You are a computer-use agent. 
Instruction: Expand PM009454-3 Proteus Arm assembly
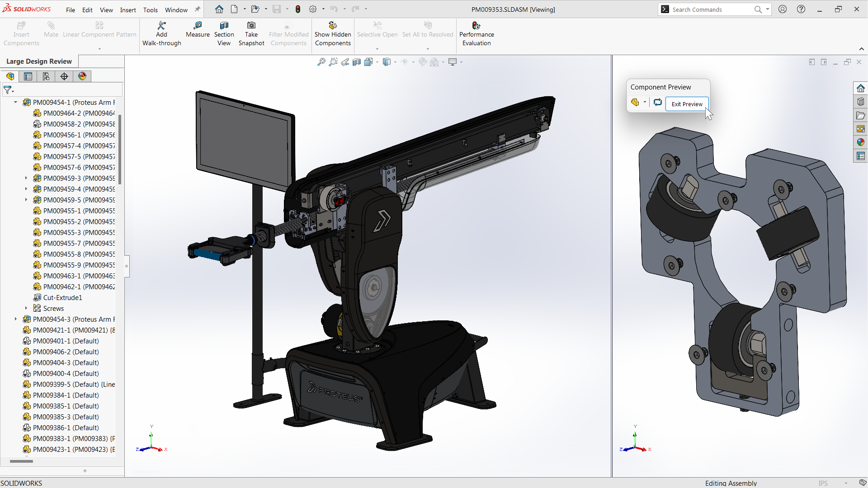(x=15, y=319)
